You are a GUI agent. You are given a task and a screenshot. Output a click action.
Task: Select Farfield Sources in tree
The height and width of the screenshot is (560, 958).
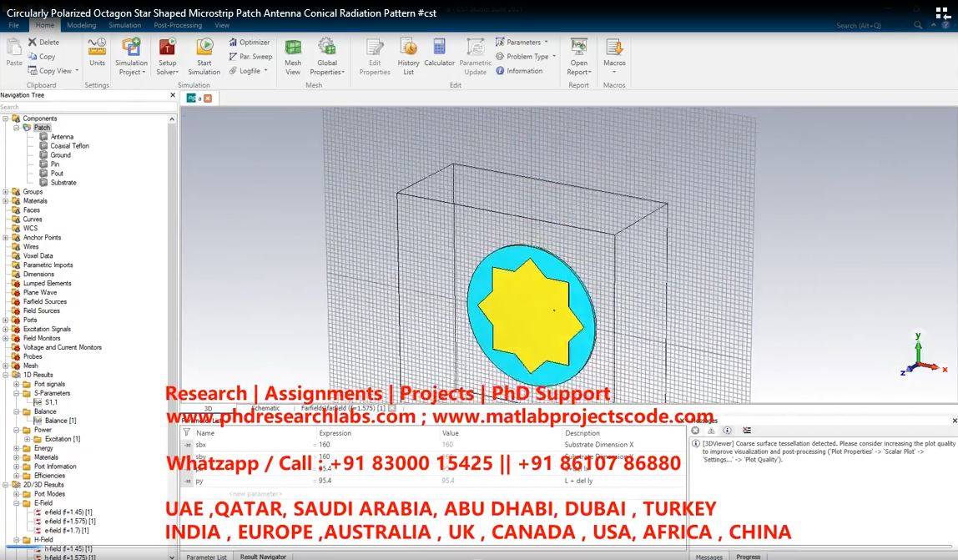[x=44, y=302]
